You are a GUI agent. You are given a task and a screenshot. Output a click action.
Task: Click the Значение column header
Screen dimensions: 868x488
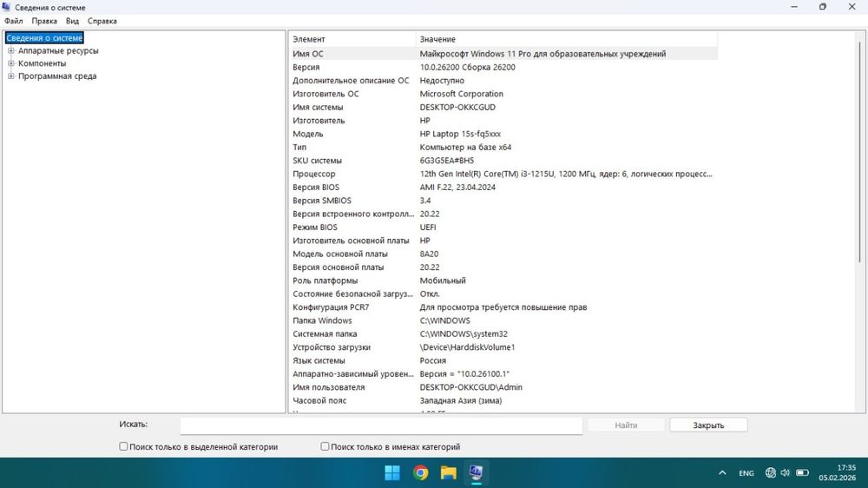coord(566,39)
